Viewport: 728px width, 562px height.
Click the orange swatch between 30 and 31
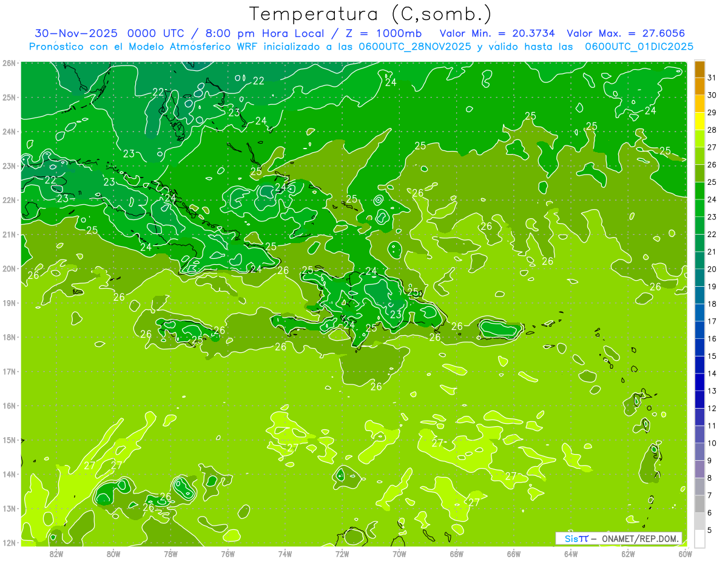[x=699, y=86]
